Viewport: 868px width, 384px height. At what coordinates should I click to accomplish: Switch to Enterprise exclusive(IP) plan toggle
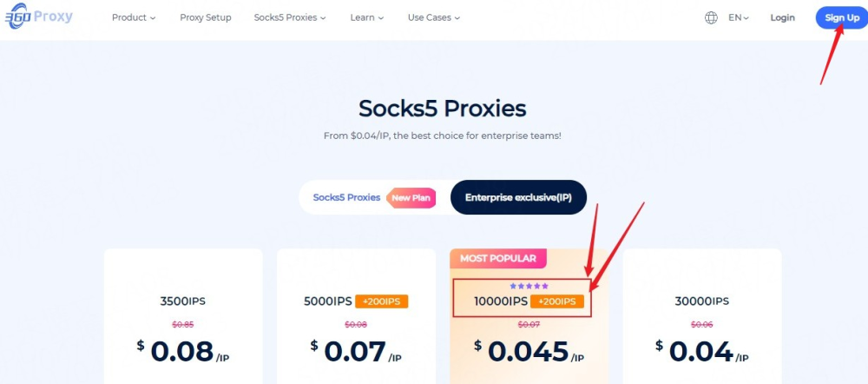tap(518, 197)
